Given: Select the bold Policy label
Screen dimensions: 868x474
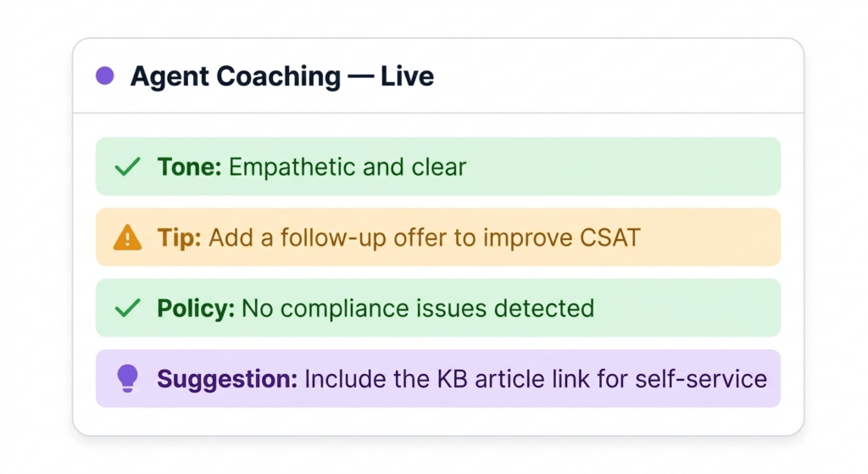Looking at the screenshot, I should pyautogui.click(x=196, y=308).
